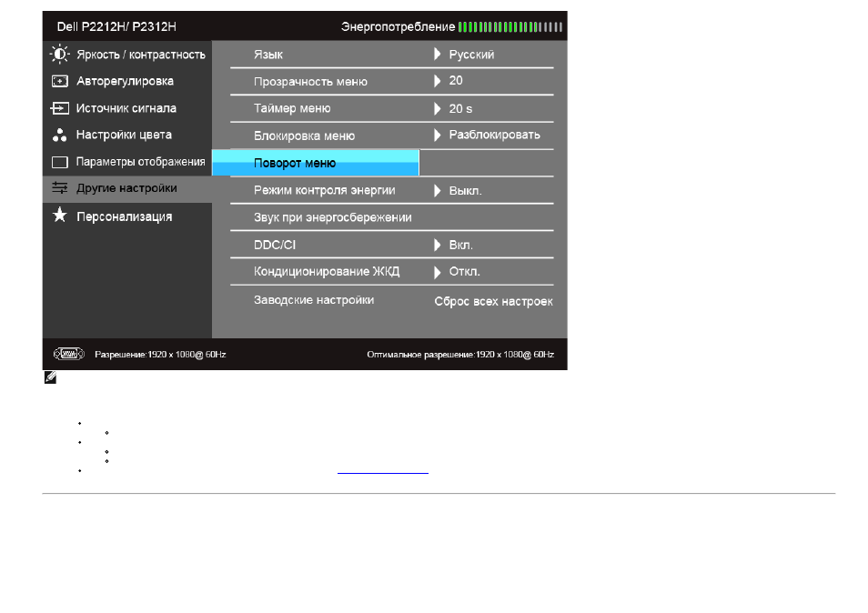Click the note pencil icon below the menu

click(50, 377)
